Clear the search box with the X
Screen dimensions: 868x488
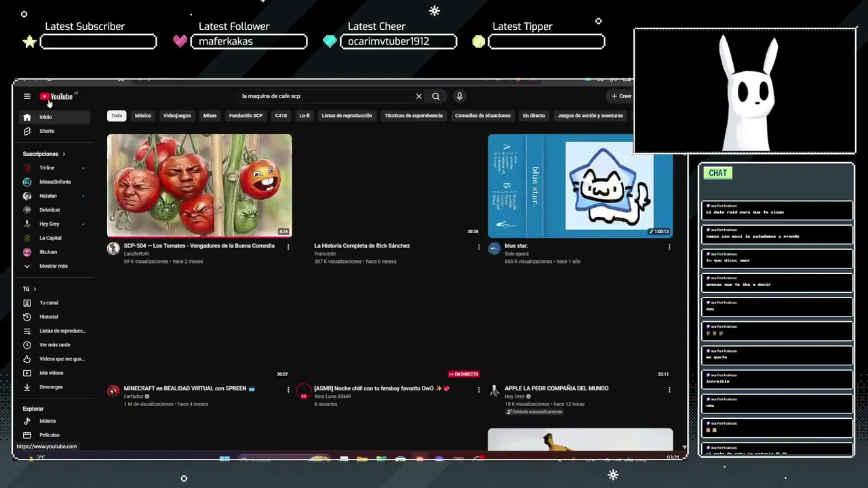click(419, 96)
